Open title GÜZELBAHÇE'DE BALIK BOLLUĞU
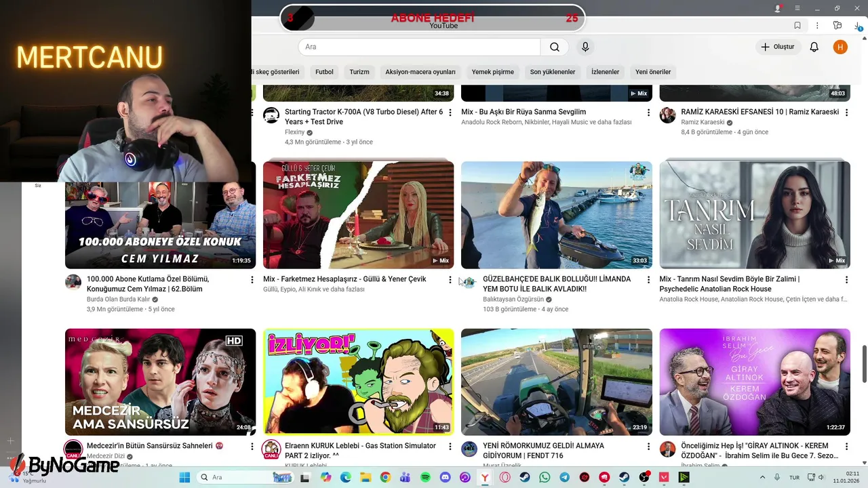The height and width of the screenshot is (488, 868). (x=557, y=284)
